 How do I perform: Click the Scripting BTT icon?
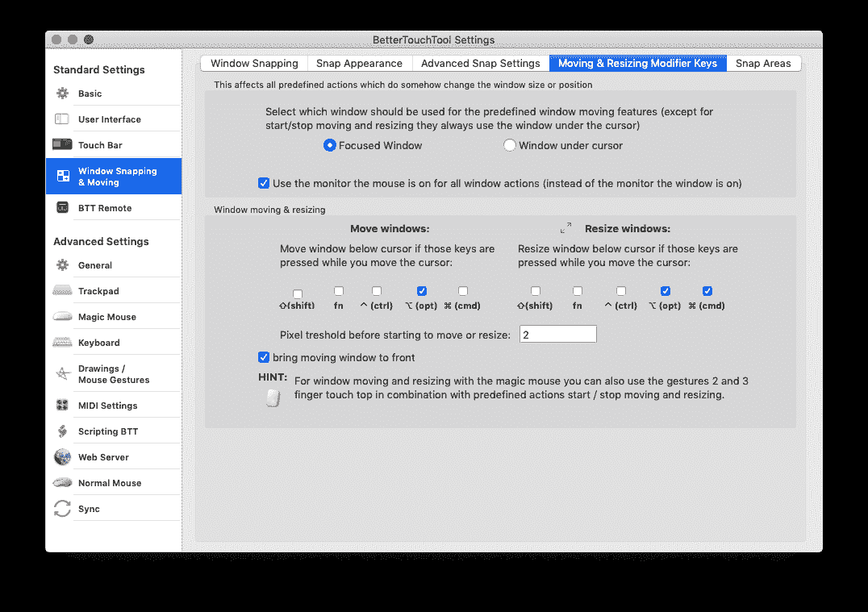(x=63, y=431)
